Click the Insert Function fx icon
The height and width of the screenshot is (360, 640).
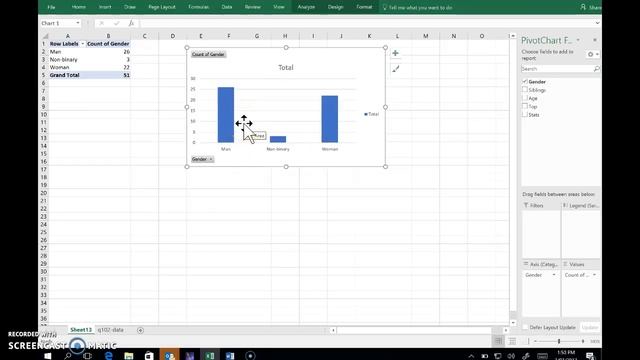click(131, 23)
